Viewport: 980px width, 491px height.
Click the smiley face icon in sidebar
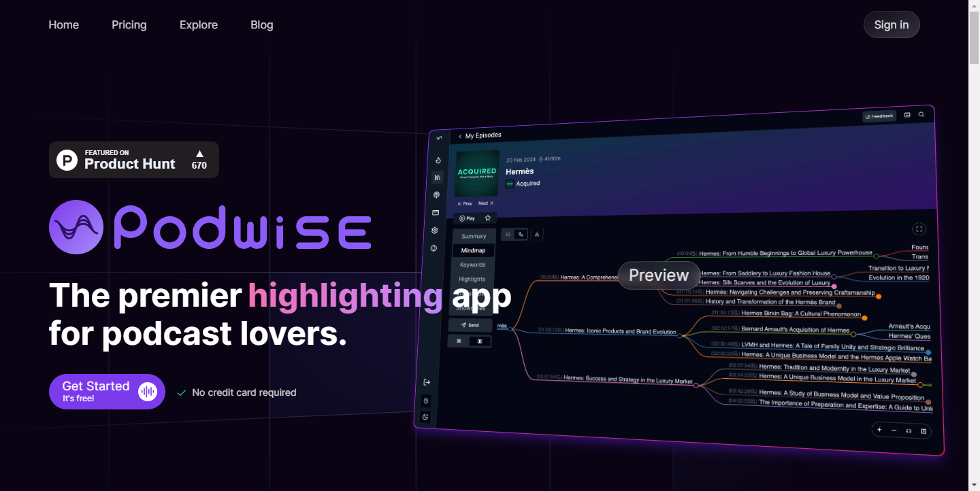[434, 248]
